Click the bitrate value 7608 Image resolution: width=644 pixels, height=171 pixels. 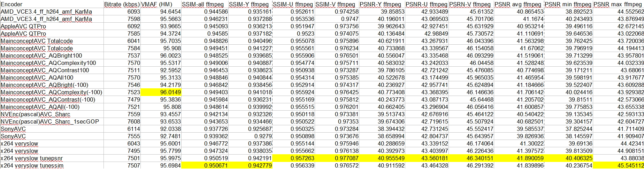point(122,121)
